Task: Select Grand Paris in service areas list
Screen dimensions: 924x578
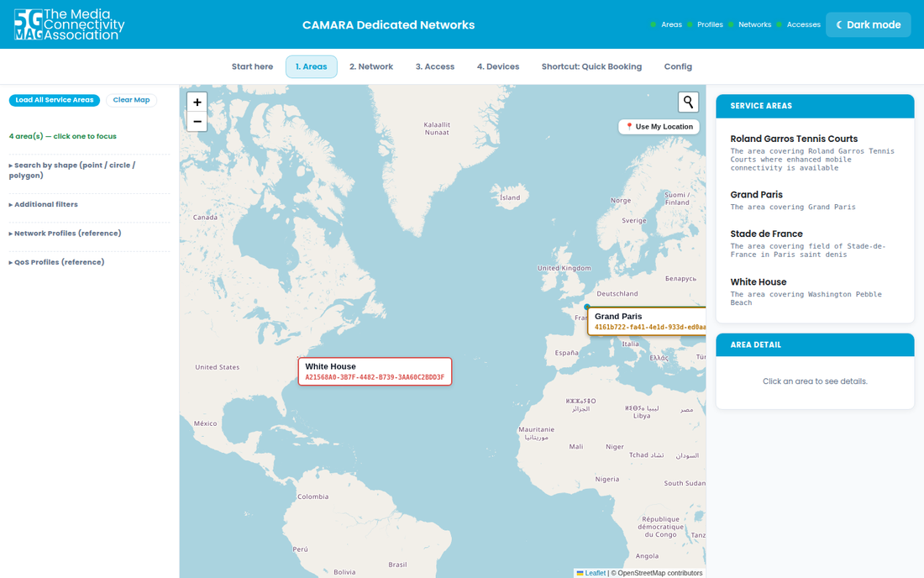Action: click(x=815, y=200)
